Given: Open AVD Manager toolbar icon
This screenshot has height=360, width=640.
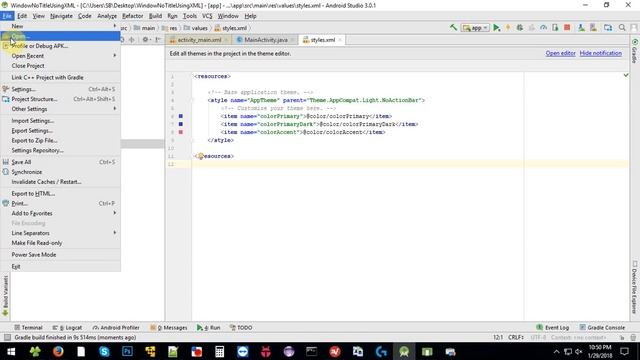Looking at the screenshot, I should coord(581,27).
